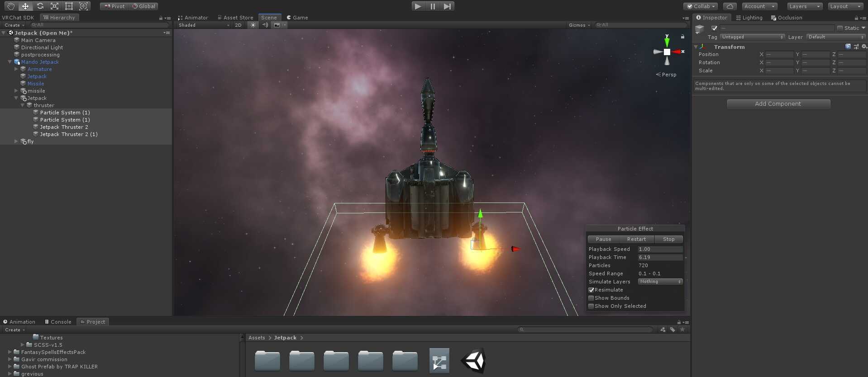Select the Scale tool
868x377 pixels.
click(54, 6)
